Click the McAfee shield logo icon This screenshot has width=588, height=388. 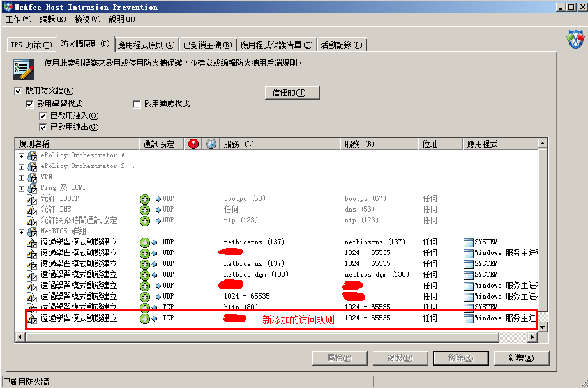[575, 40]
